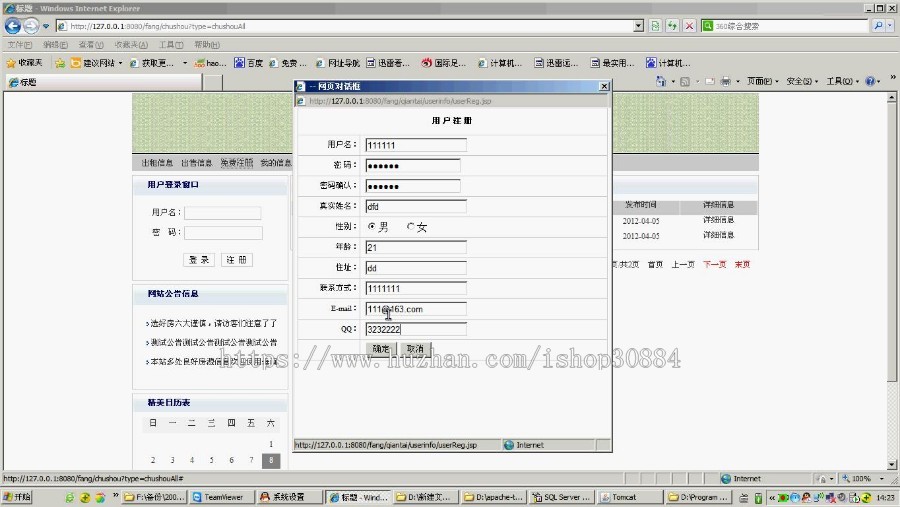Viewport: 900px width, 507px height.
Task: Open the 文件(F) menu
Action: (20, 45)
